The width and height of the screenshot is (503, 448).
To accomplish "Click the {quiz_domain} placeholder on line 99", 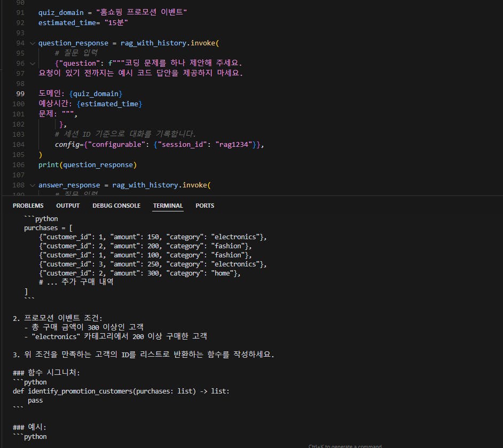I will pos(96,93).
